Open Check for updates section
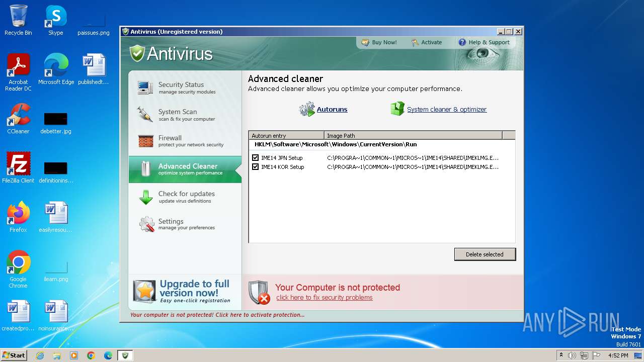 (x=185, y=197)
